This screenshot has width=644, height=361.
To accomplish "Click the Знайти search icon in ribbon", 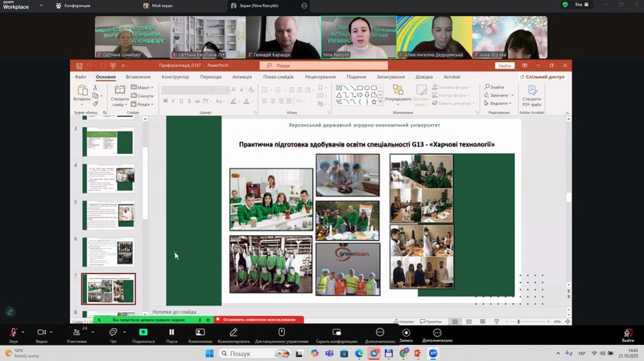I will click(x=496, y=87).
